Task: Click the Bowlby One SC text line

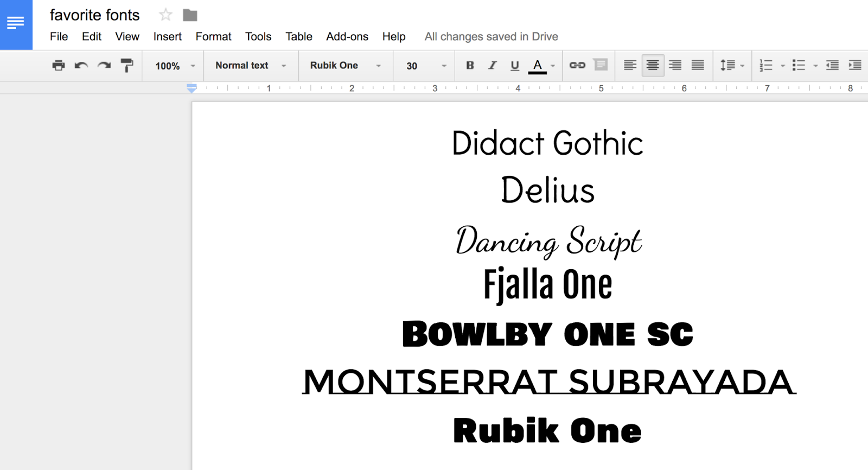Action: click(x=548, y=334)
